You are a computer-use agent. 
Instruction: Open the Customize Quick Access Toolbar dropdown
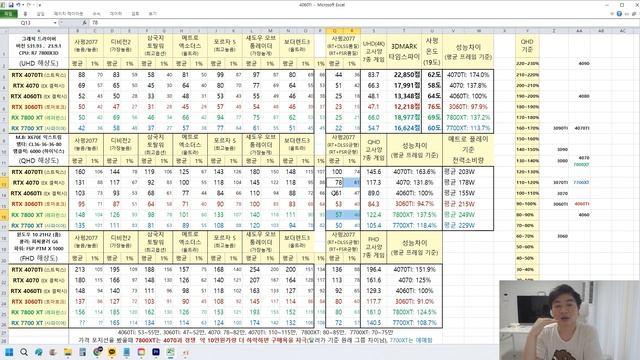click(x=39, y=5)
